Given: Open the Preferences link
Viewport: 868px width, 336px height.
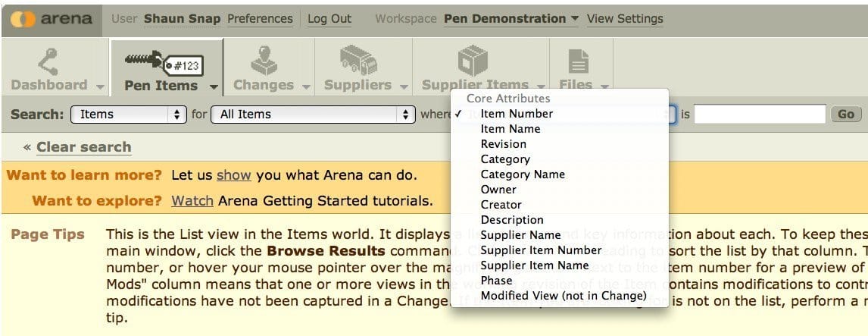Looking at the screenshot, I should point(261,19).
